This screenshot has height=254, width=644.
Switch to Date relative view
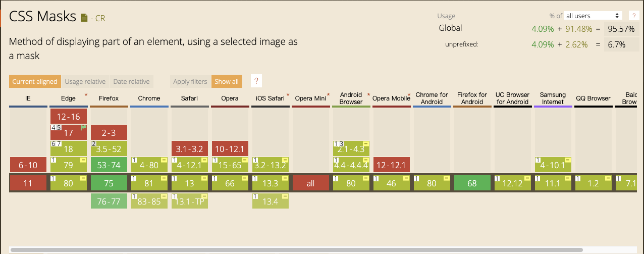(131, 81)
